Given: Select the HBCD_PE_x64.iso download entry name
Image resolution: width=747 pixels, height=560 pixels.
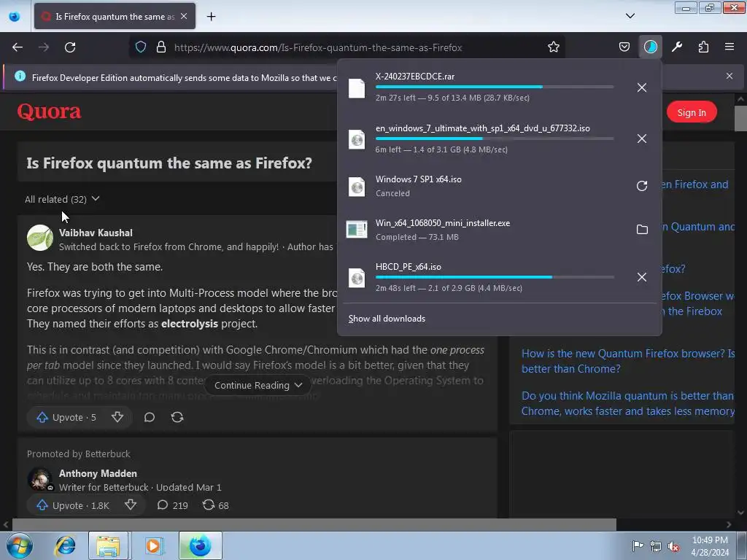Looking at the screenshot, I should coord(408,267).
